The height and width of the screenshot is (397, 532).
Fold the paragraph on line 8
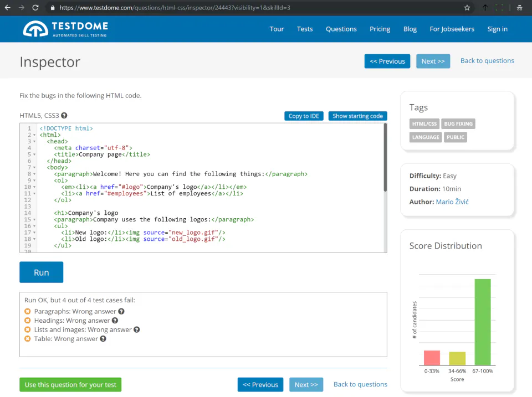pos(34,174)
